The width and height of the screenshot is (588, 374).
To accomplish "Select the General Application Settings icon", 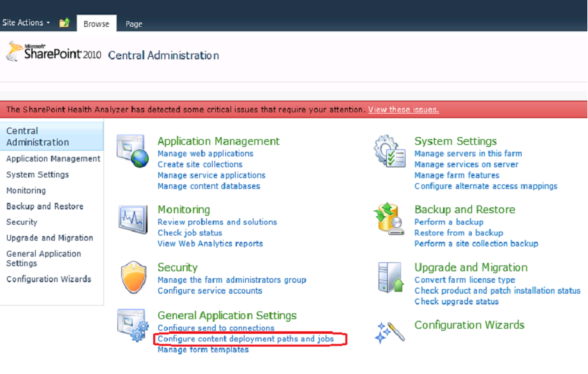I will pyautogui.click(x=132, y=325).
